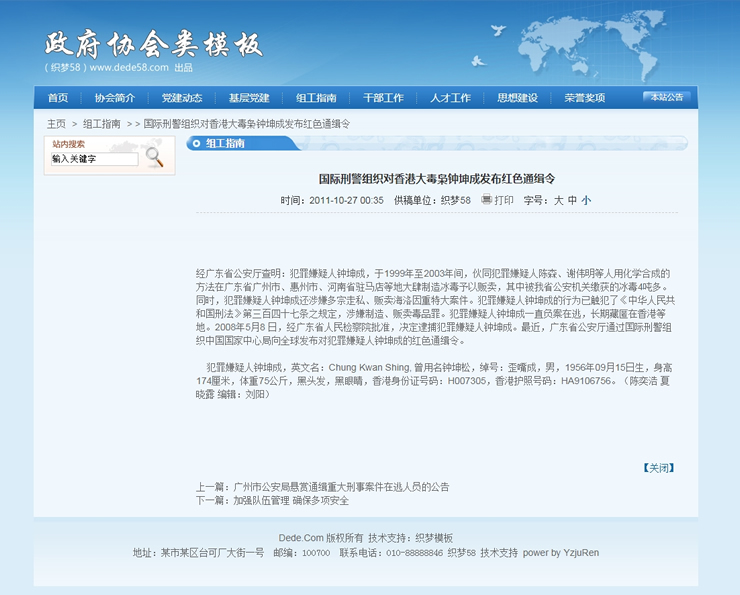The width and height of the screenshot is (740, 595).
Task: Open 干部工作 navigation item
Action: (383, 98)
